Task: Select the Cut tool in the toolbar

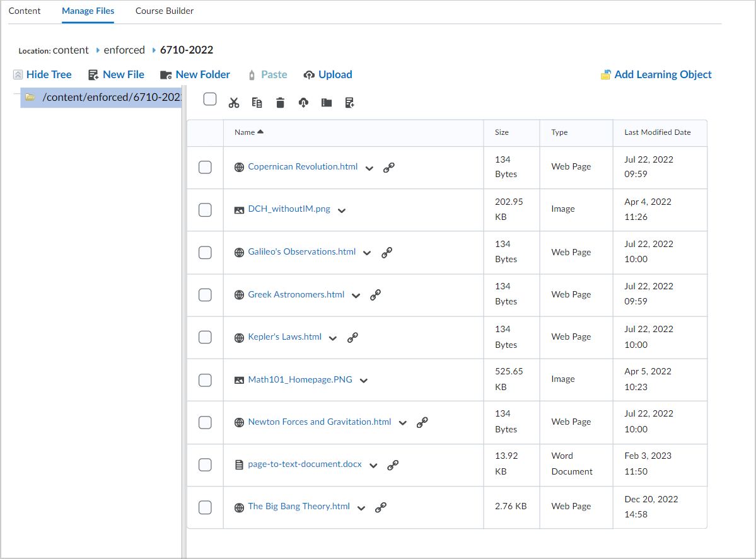Action: click(x=233, y=102)
